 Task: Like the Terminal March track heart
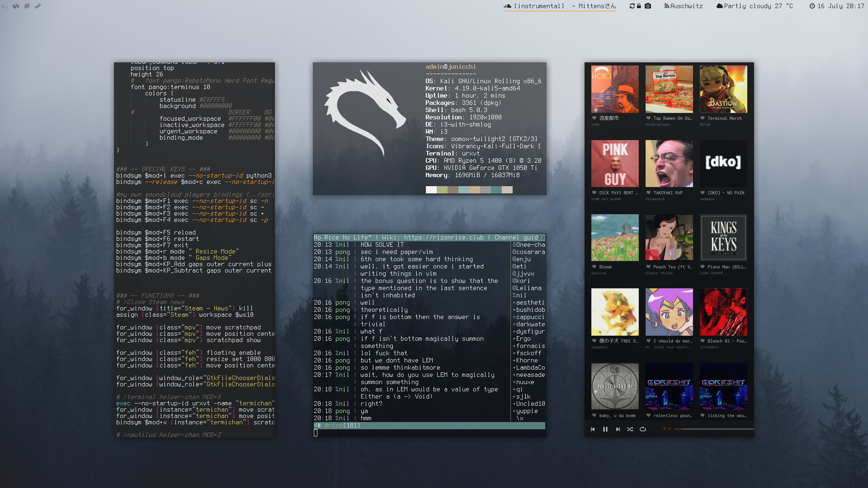(703, 118)
